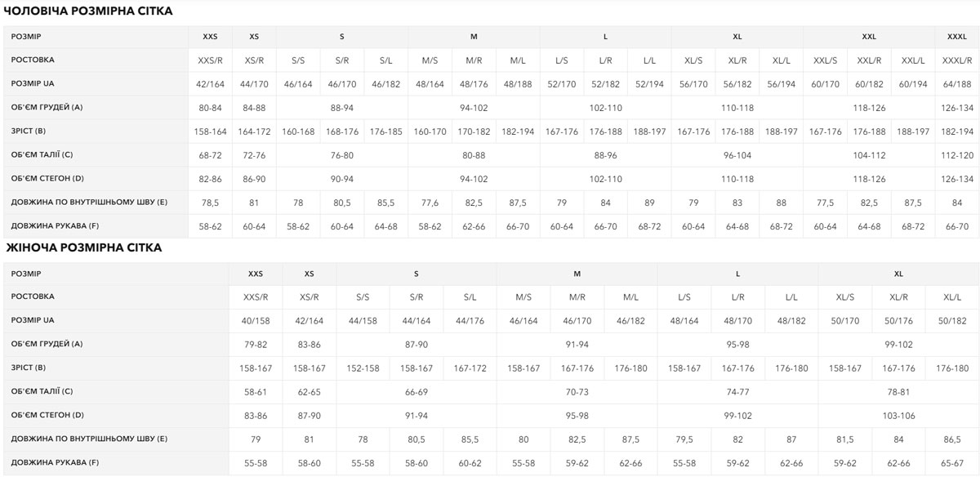The image size is (980, 477).
Task: Click the 152-158 height range cell
Action: pos(363,368)
